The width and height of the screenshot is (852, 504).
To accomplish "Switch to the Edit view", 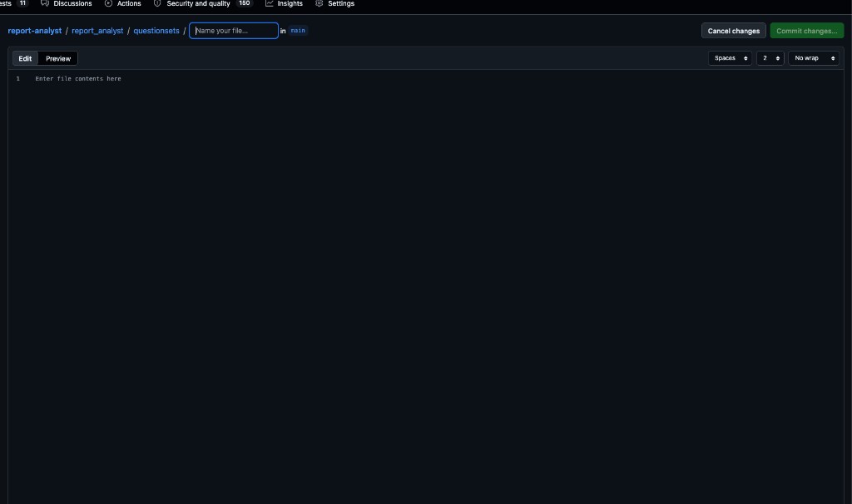I will [x=25, y=59].
